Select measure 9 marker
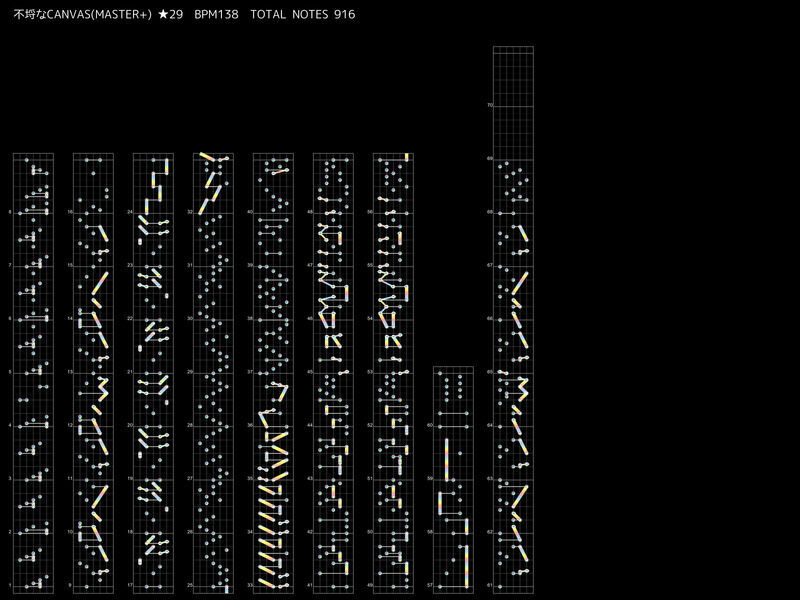800x600 pixels. tap(69, 585)
